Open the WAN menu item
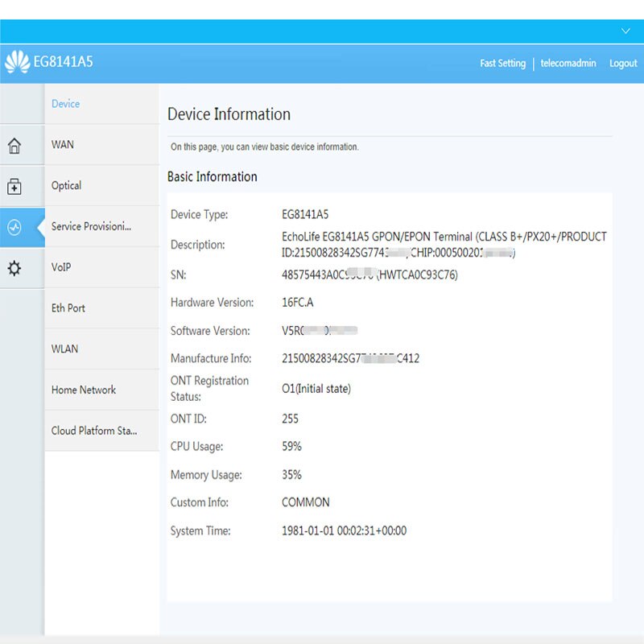 tap(102, 145)
